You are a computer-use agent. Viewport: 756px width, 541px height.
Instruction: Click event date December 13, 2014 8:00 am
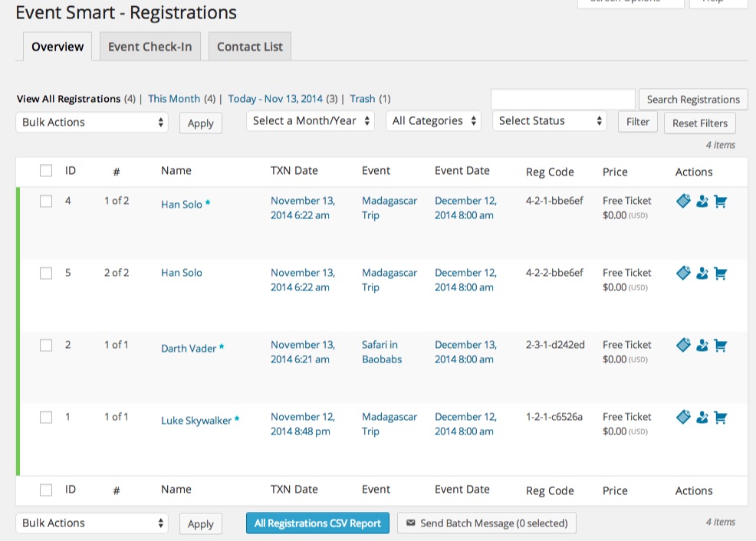(x=465, y=352)
